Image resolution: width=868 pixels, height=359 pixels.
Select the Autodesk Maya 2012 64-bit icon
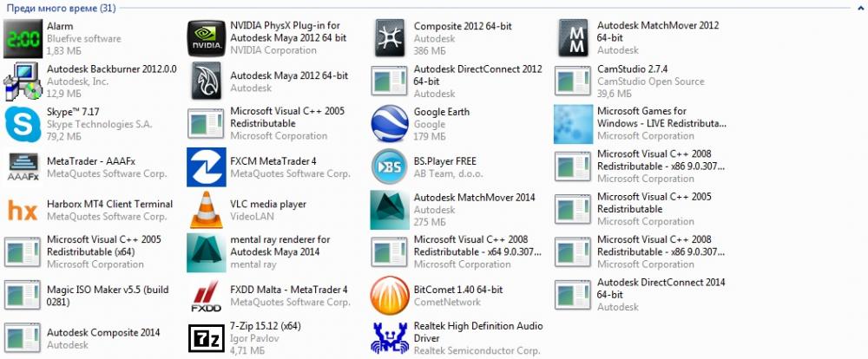[207, 81]
